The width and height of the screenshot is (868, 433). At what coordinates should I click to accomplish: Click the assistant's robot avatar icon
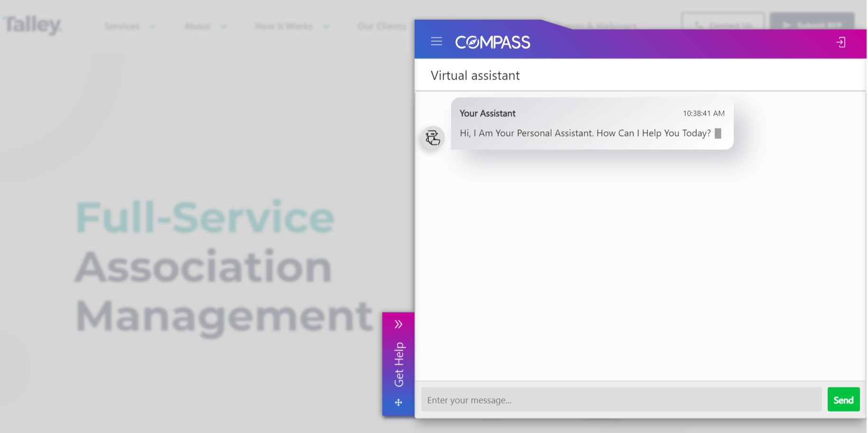coord(432,138)
